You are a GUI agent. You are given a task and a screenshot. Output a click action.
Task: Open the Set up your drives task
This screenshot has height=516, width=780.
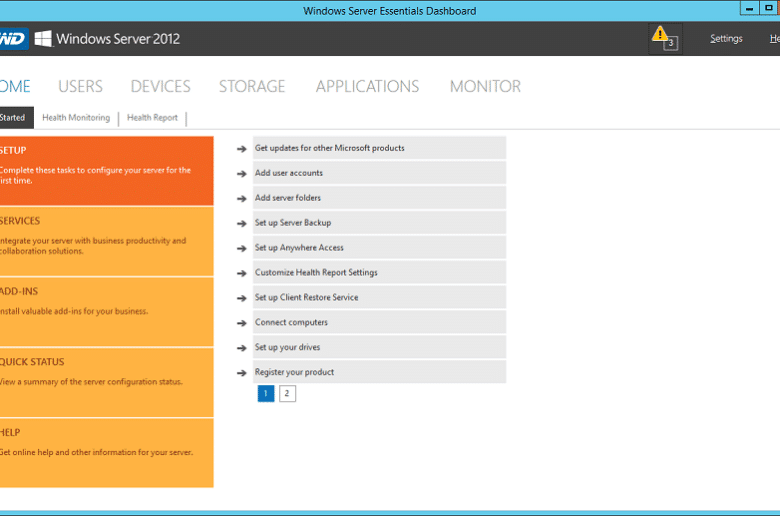(379, 347)
